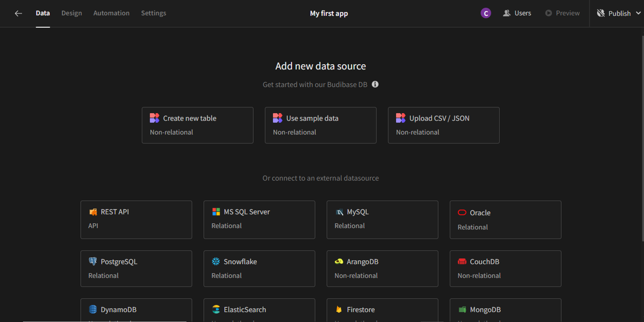Click the Budibase logo on Use sample data
The height and width of the screenshot is (322, 644).
point(278,118)
